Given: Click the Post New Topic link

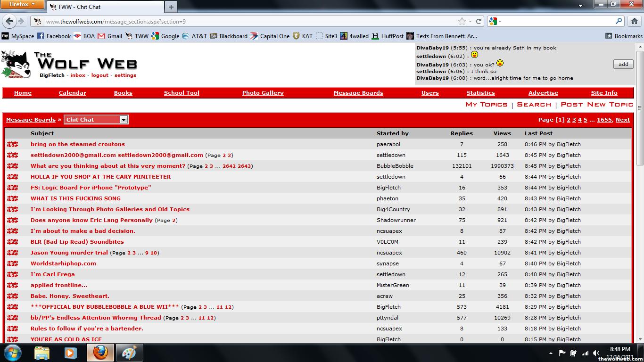Looking at the screenshot, I should tap(596, 105).
